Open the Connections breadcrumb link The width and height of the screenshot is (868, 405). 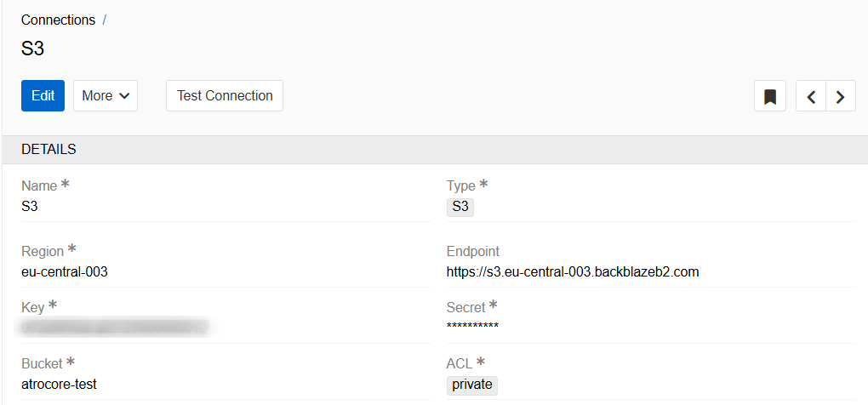point(58,20)
